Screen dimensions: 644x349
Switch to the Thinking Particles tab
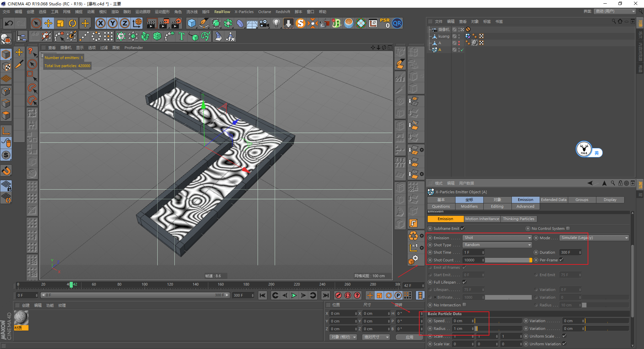519,219
